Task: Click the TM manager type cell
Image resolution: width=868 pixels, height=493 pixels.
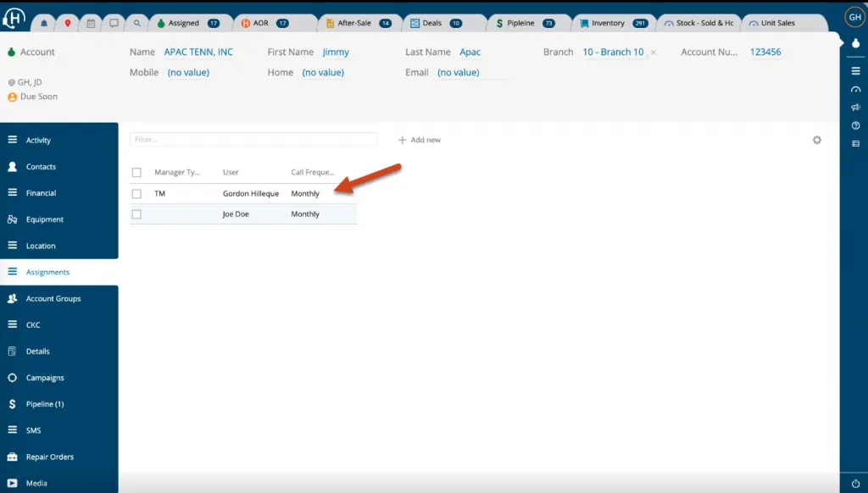Action: [160, 194]
